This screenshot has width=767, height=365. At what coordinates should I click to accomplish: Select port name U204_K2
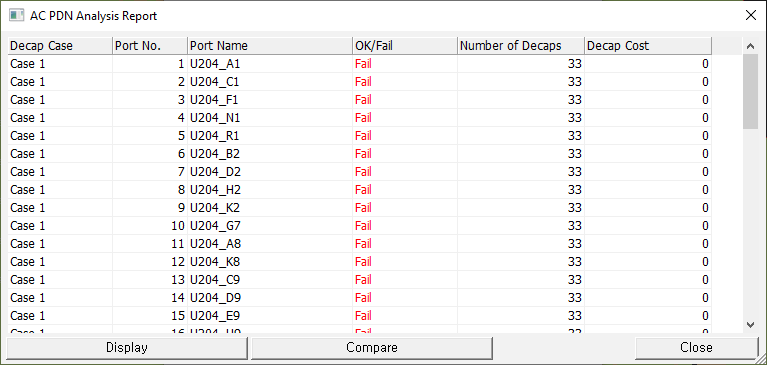[215, 208]
